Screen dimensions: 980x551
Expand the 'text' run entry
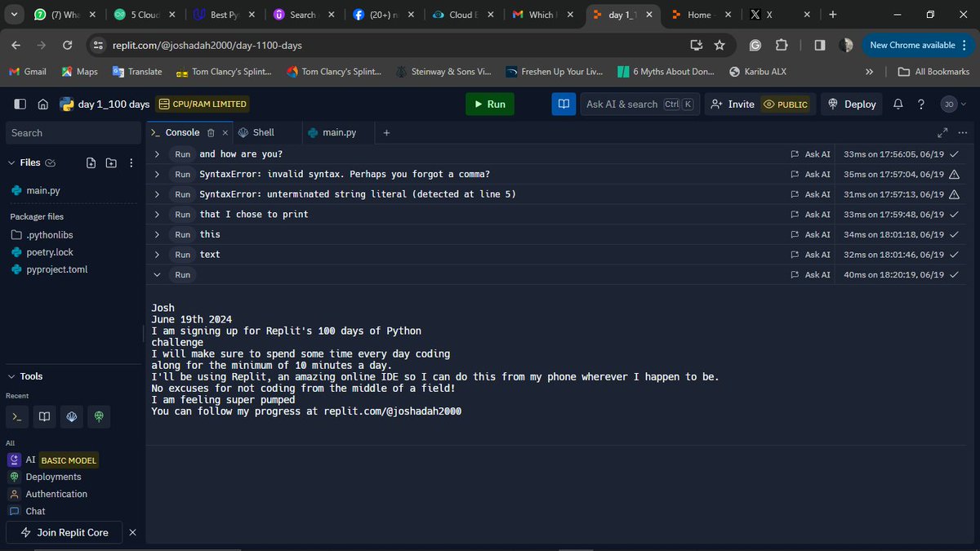[x=157, y=254]
